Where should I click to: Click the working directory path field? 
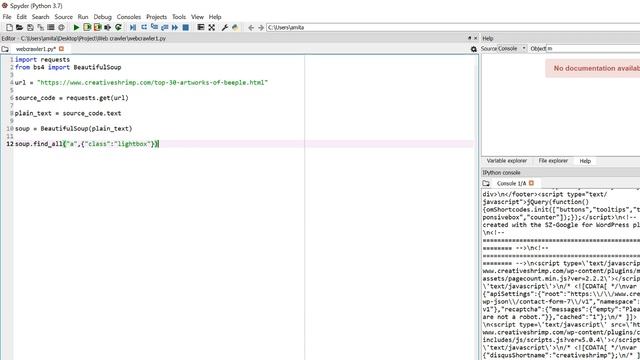[x=453, y=27]
